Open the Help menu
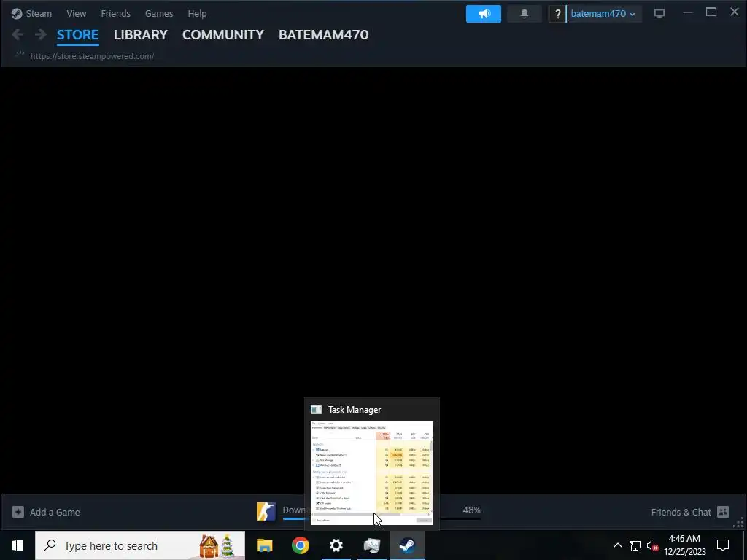This screenshot has height=560, width=747. pos(197,13)
